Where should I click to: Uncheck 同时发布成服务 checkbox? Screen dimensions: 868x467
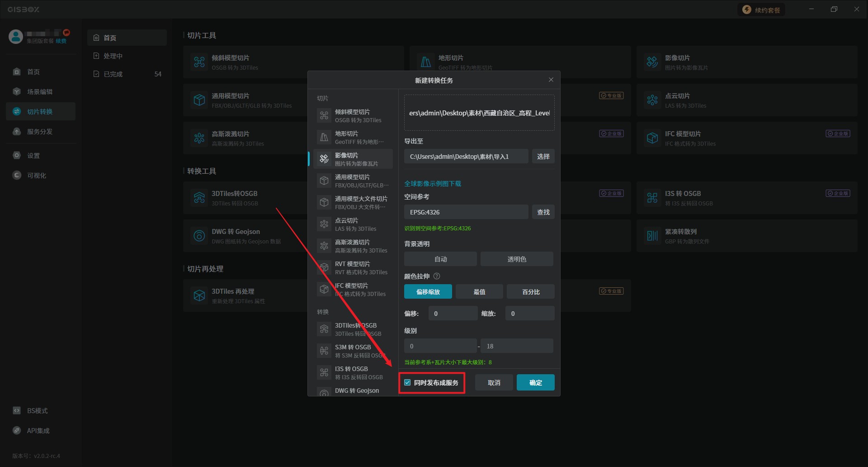tap(407, 382)
